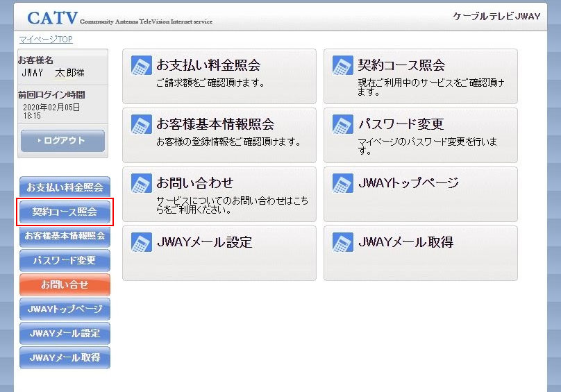Open the 契約コース照会 card title

(x=401, y=65)
